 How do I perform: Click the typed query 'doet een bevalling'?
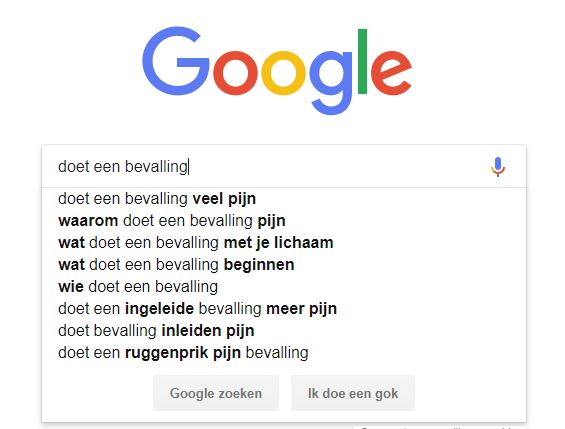tap(123, 166)
